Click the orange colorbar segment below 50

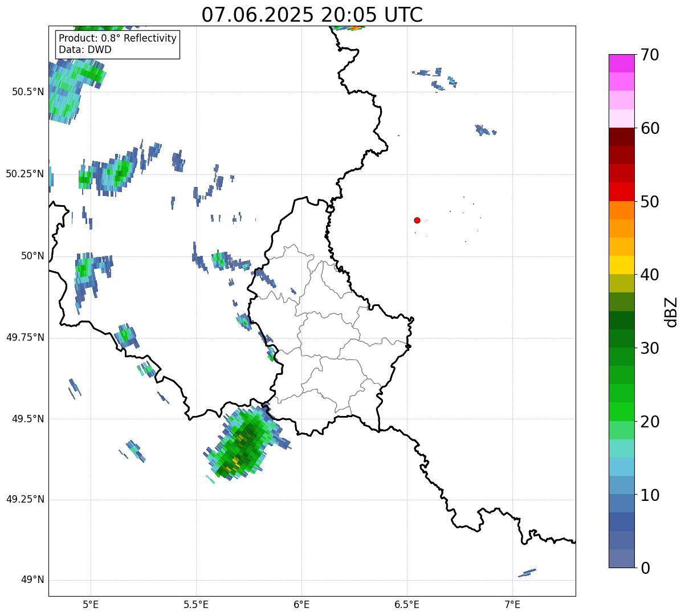pyautogui.click(x=622, y=210)
